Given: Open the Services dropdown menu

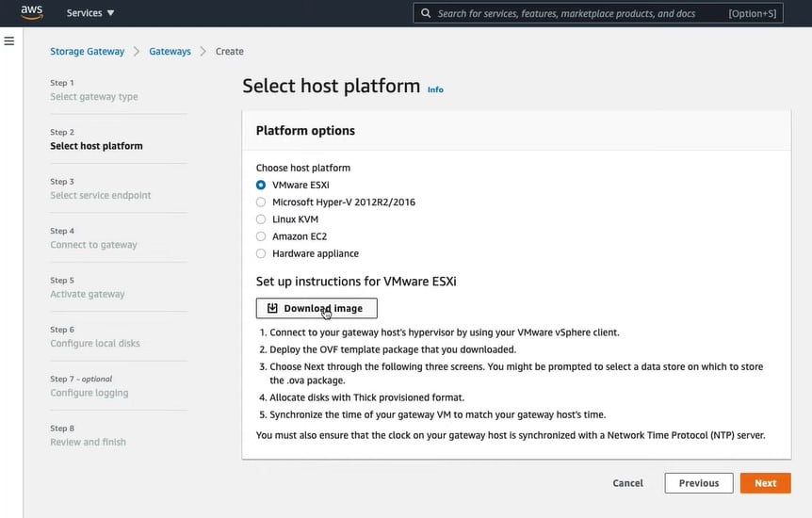Looking at the screenshot, I should pyautogui.click(x=90, y=13).
